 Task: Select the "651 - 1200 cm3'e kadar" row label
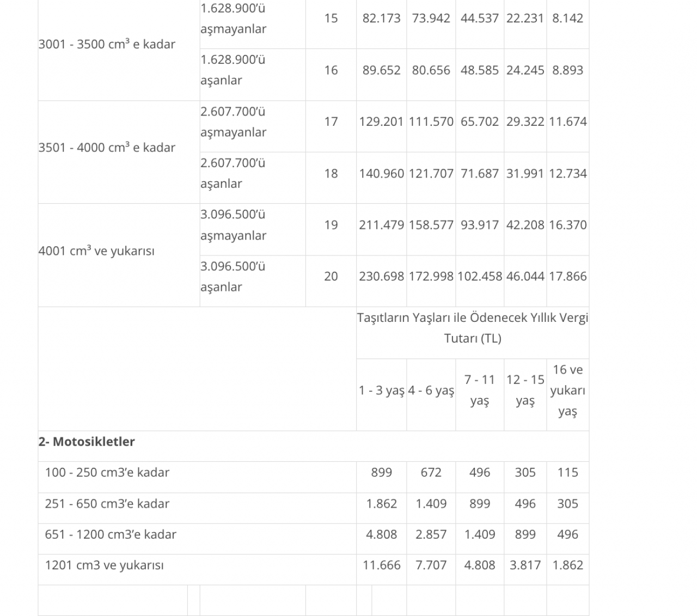pyautogui.click(x=111, y=534)
